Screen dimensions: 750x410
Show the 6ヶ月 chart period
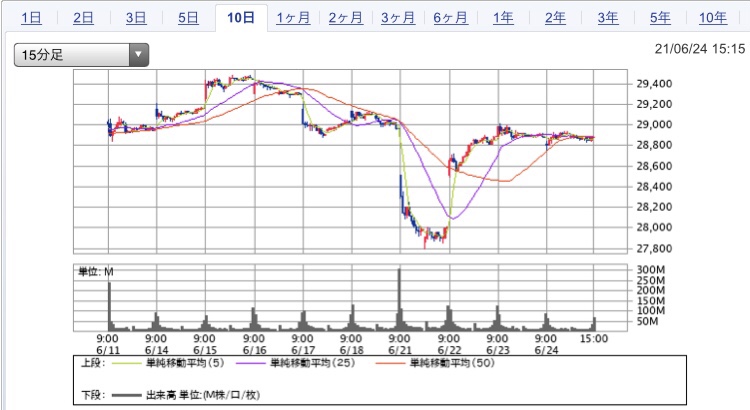tap(451, 18)
